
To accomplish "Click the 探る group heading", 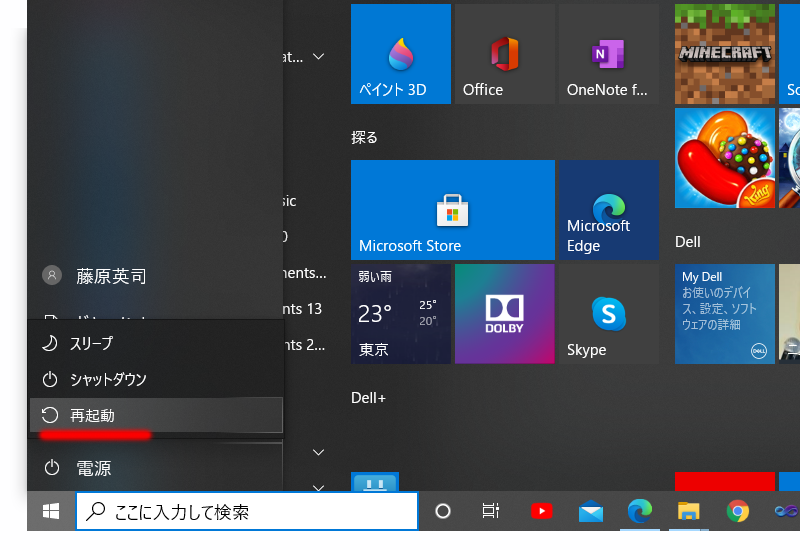I will 364,138.
